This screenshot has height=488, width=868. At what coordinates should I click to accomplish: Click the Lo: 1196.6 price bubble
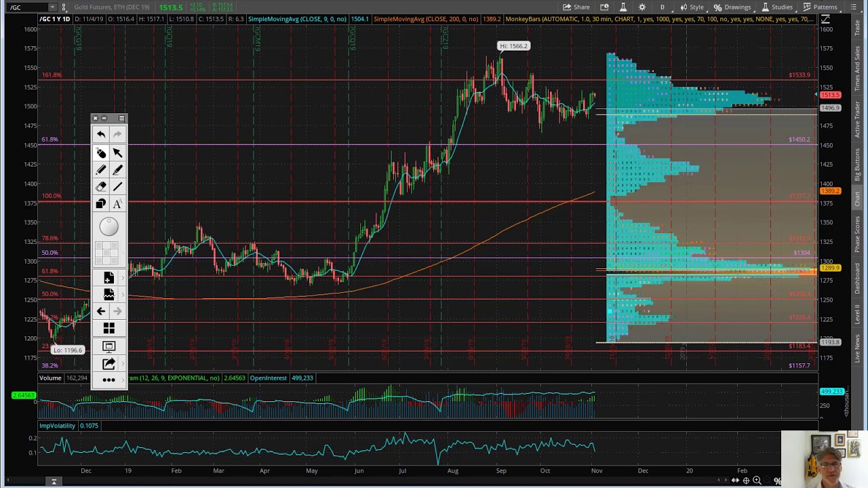(x=68, y=350)
